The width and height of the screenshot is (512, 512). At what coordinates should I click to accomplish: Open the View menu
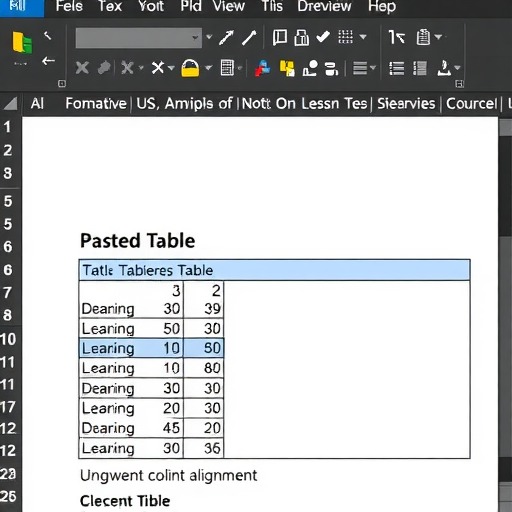click(229, 6)
